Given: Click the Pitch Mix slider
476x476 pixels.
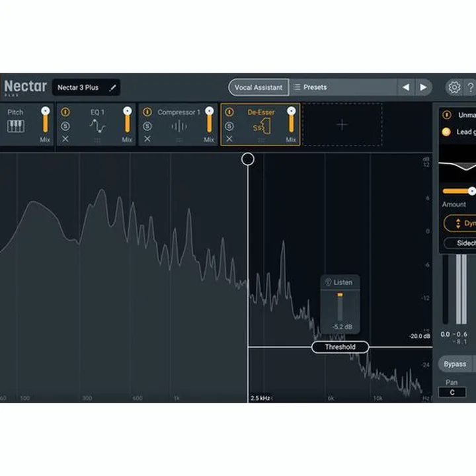Looking at the screenshot, I should click(45, 120).
